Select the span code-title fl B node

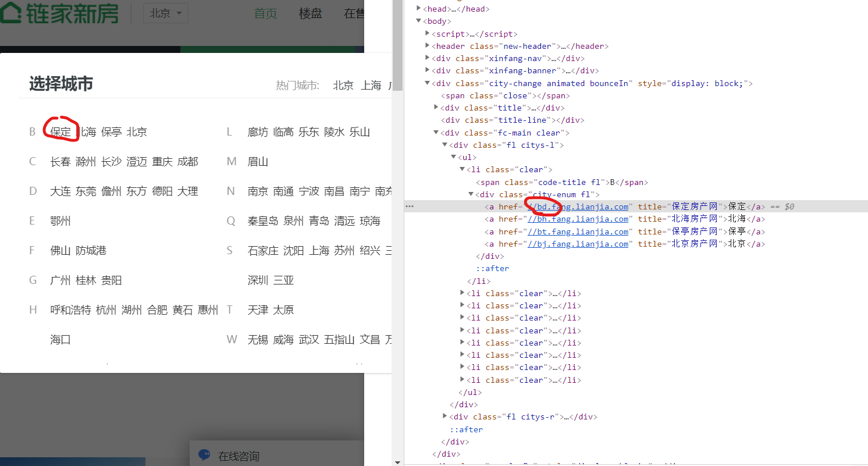pyautogui.click(x=561, y=182)
